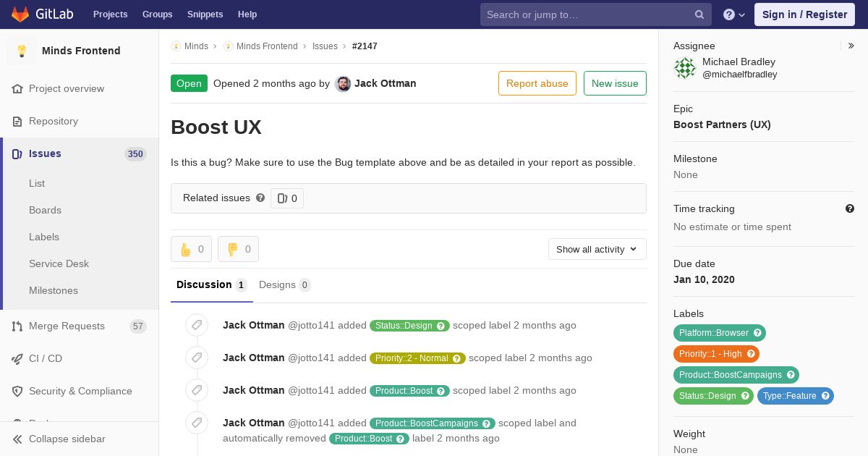The width and height of the screenshot is (868, 456).
Task: Open the Boards sidebar item
Action: click(45, 210)
